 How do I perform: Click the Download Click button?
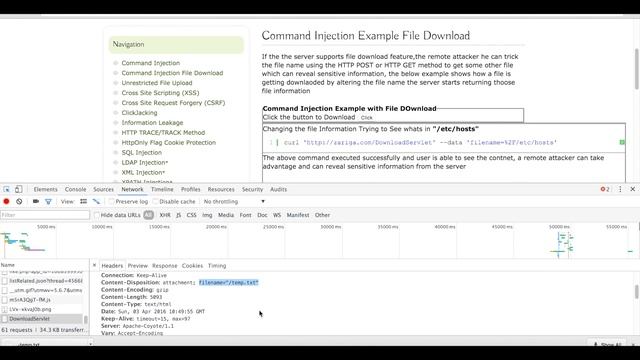tap(367, 118)
